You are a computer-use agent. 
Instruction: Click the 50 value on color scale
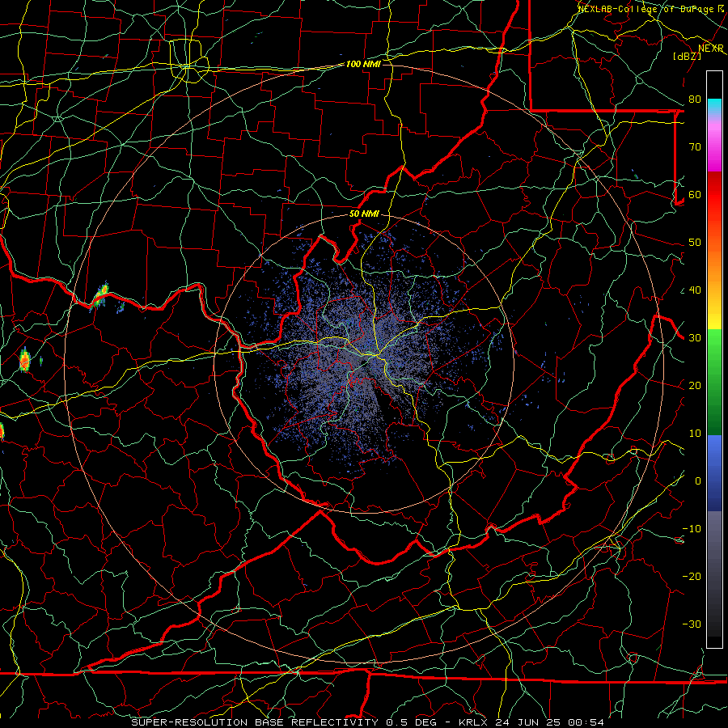pyautogui.click(x=695, y=243)
